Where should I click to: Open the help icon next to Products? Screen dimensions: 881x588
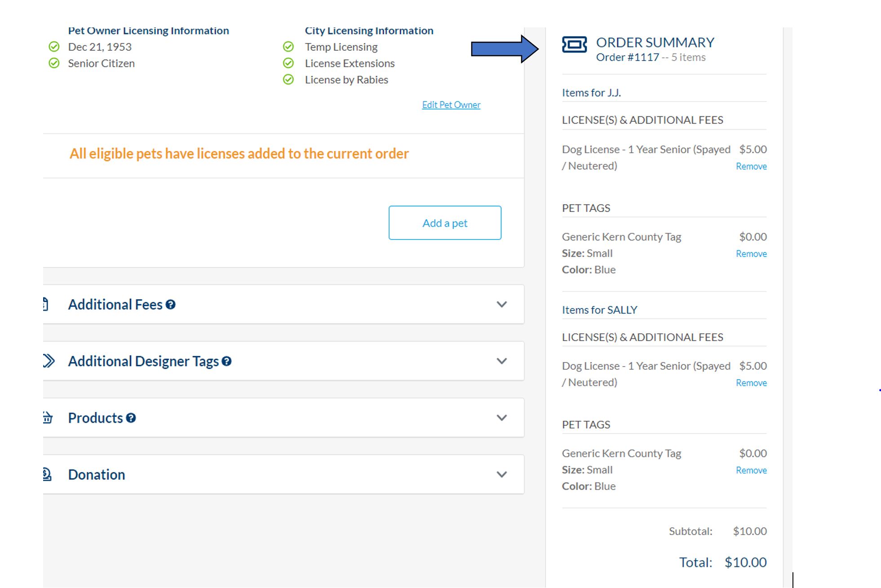(x=130, y=418)
